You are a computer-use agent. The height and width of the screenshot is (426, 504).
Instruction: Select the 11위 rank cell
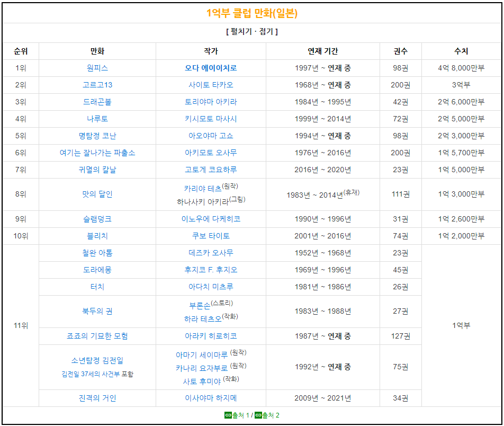tap(21, 326)
